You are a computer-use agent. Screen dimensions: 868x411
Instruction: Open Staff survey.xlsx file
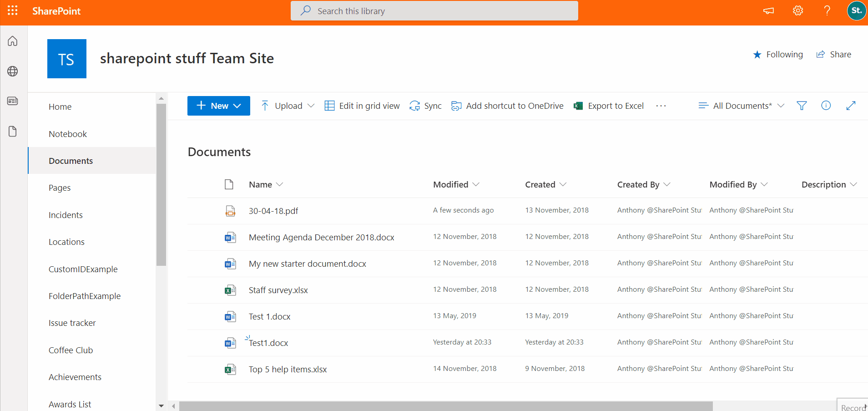(278, 290)
